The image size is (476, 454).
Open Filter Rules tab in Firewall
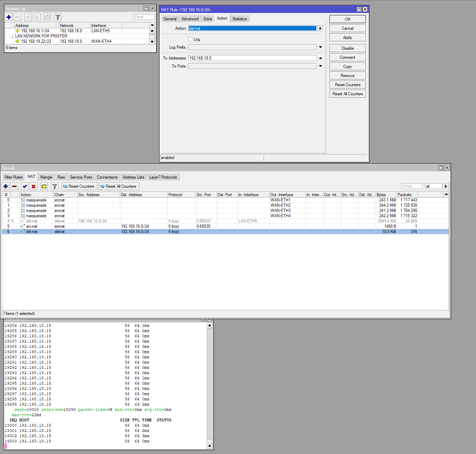click(x=14, y=177)
